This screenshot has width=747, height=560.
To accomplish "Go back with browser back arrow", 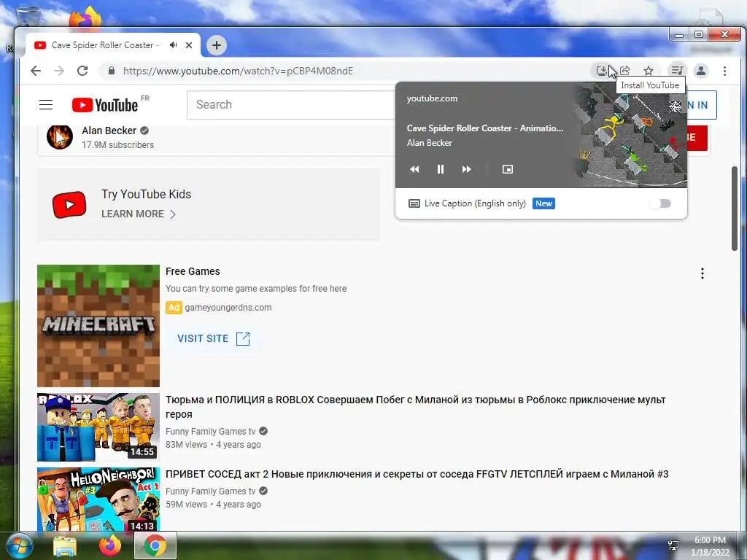I will pos(36,71).
